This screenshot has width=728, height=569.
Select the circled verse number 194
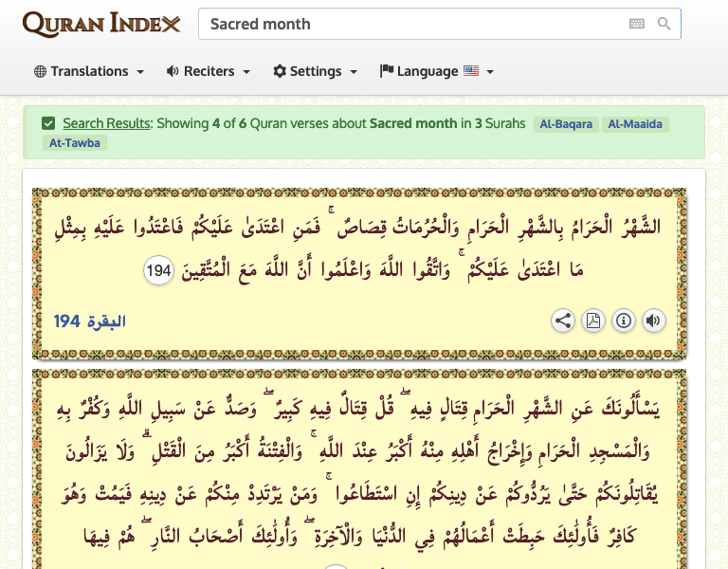coord(158,270)
